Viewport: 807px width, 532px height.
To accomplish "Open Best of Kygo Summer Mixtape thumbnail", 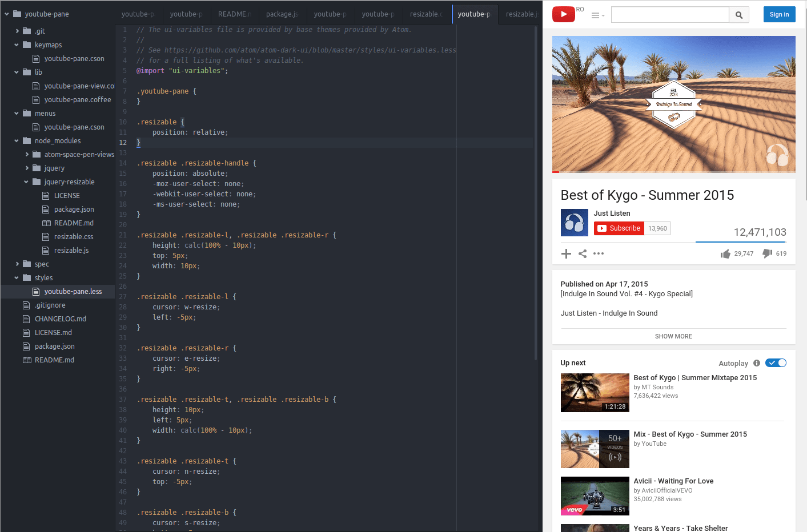I will (595, 393).
